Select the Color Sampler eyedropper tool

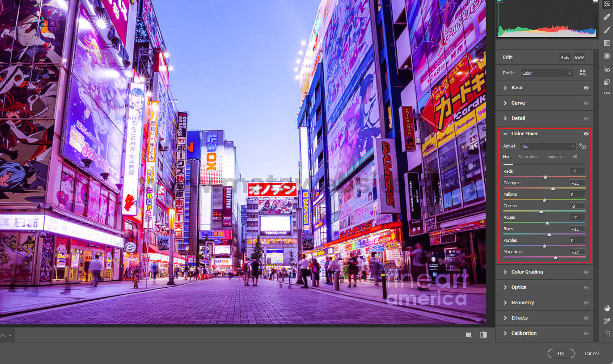coord(607,321)
